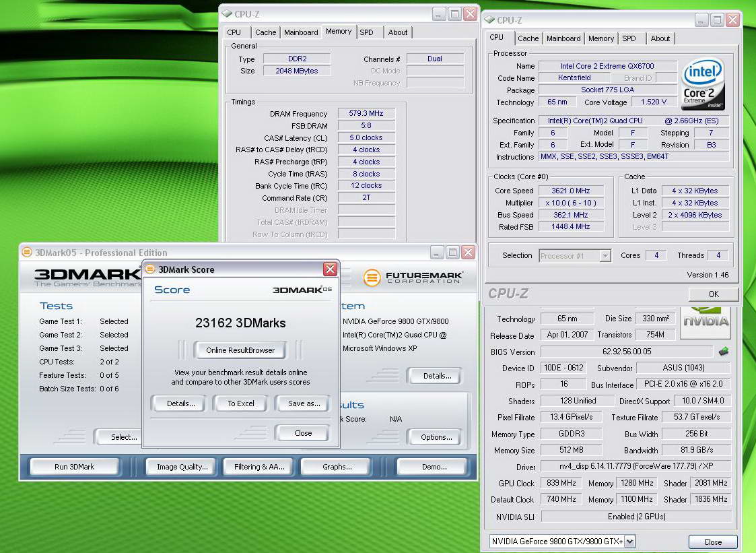Click the DRAM Frequency 579.3 MHz field
Image resolution: width=756 pixels, height=553 pixels.
click(x=366, y=113)
